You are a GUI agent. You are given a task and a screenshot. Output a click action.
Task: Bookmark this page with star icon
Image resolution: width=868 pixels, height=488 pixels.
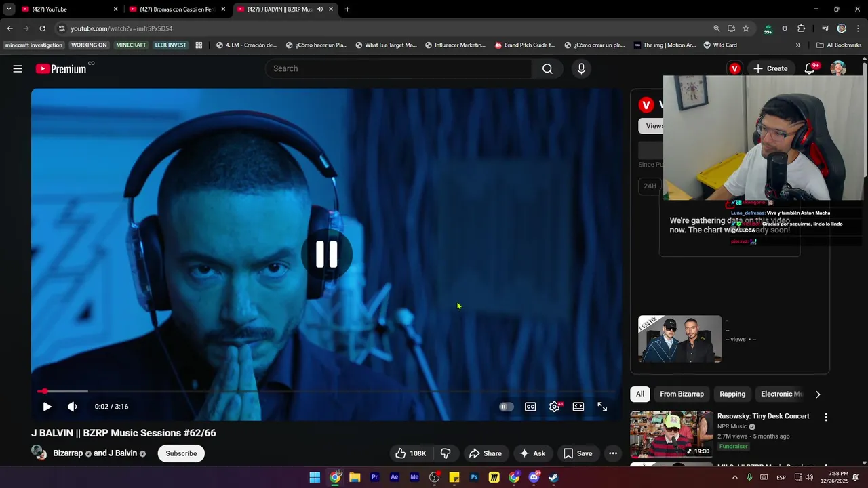tap(746, 28)
